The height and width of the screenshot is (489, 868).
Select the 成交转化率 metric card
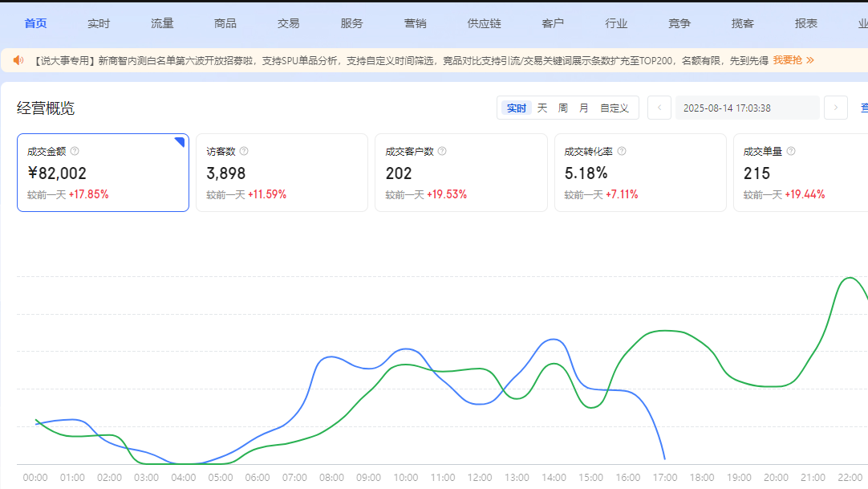coord(640,173)
